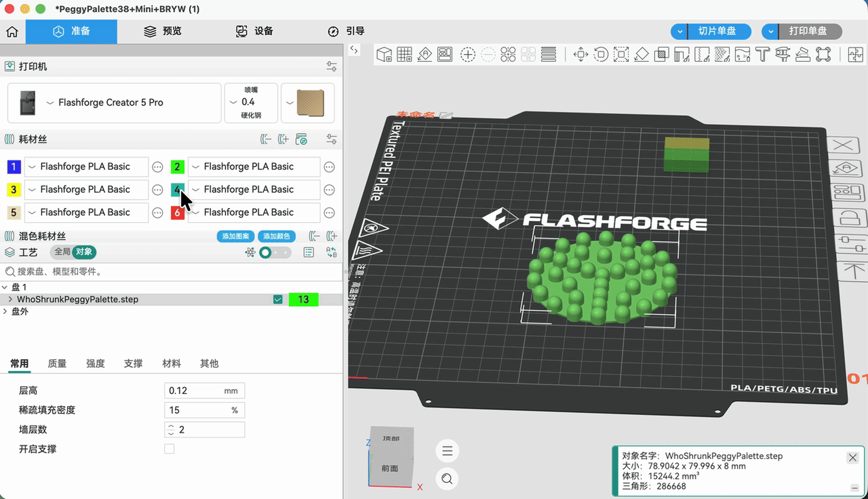Click the 切片单盘 button
Viewport: 868px width, 499px height.
tap(719, 32)
